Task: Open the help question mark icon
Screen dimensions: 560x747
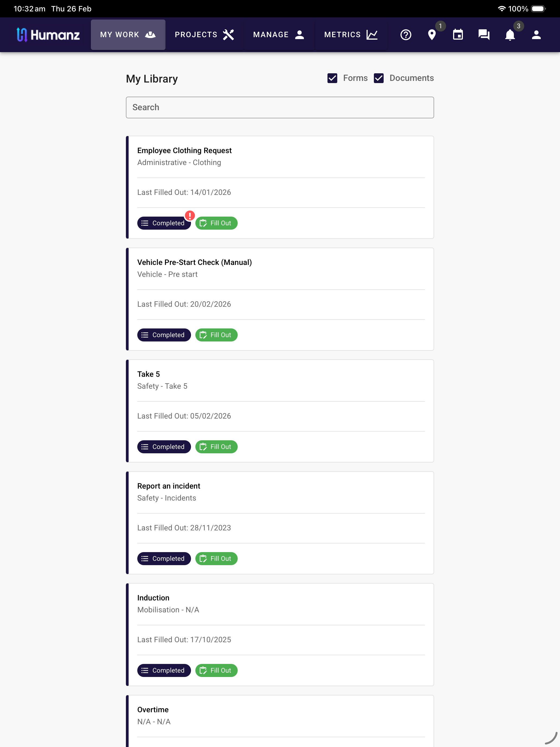Action: tap(406, 35)
